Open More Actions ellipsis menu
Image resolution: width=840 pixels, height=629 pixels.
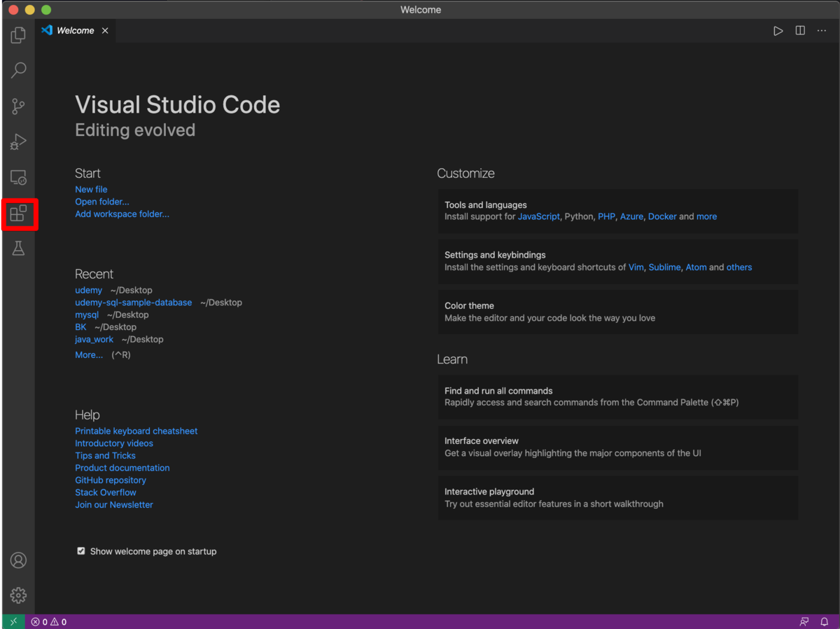pos(822,31)
